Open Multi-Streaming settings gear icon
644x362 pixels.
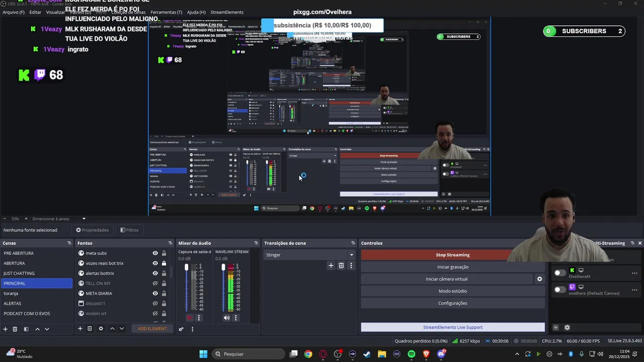[567, 327]
